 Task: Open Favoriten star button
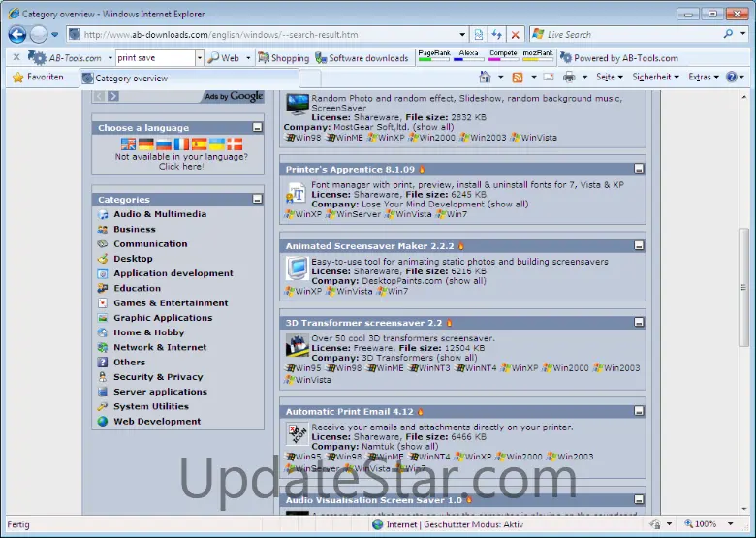coord(38,78)
